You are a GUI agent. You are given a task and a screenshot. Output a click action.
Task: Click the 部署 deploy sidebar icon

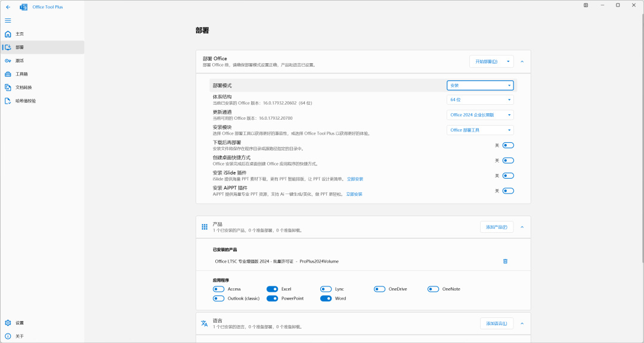8,47
